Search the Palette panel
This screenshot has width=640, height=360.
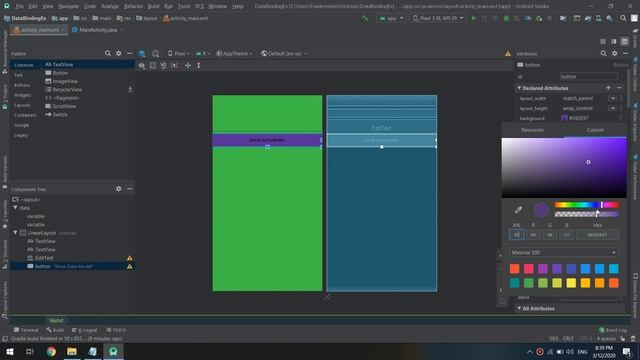[108, 53]
